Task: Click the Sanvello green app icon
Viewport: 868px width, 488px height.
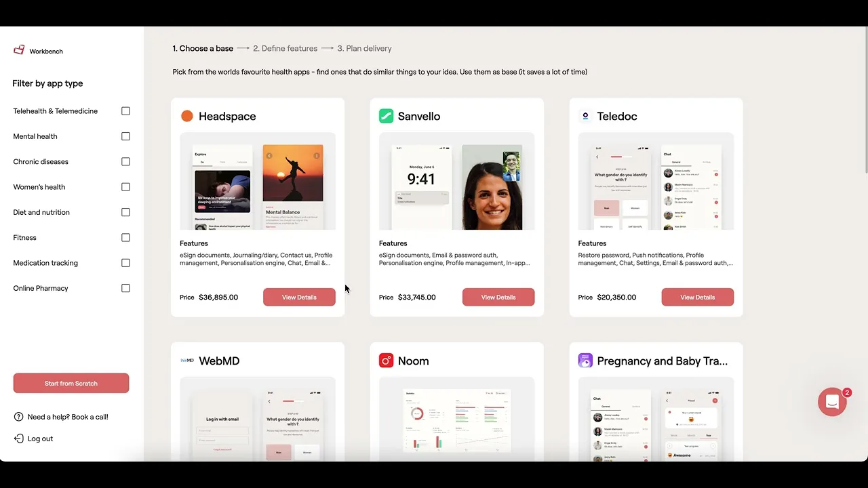Action: tap(386, 116)
